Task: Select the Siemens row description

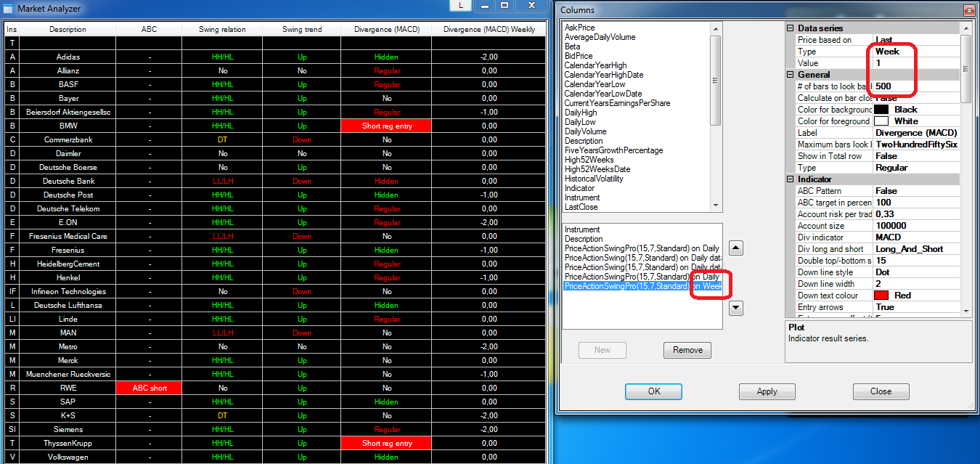Action: click(x=68, y=429)
